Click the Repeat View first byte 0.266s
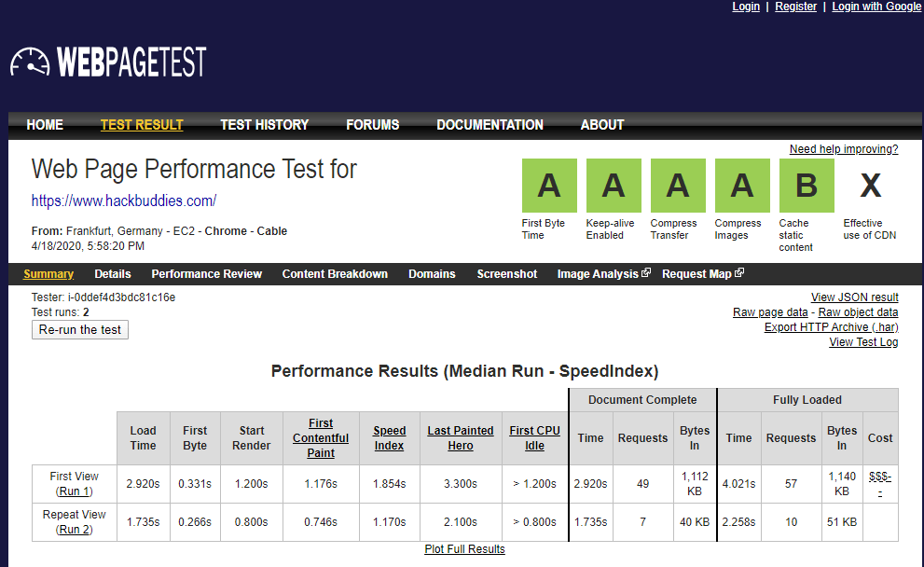The height and width of the screenshot is (567, 924). [x=195, y=522]
